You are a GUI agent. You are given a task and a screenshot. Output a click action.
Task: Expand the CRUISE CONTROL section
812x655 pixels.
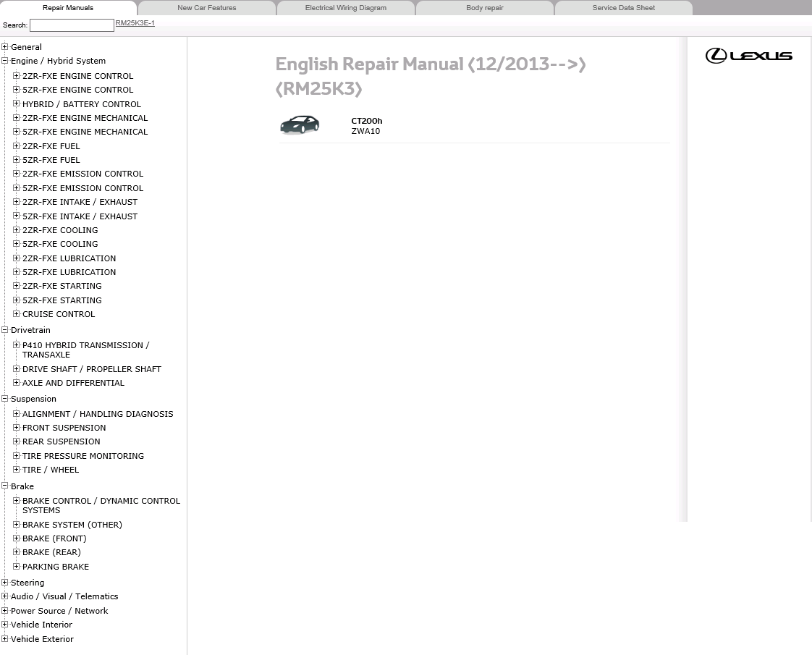[x=16, y=314]
